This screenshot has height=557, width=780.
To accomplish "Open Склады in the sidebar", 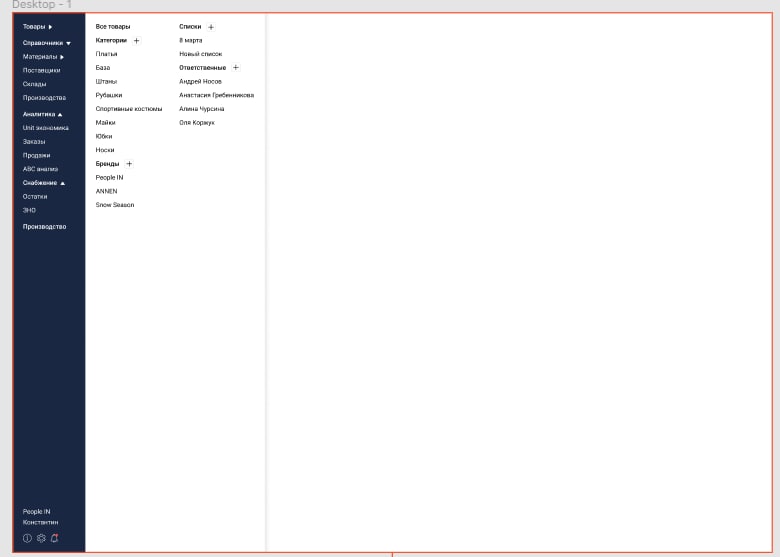I will [34, 84].
